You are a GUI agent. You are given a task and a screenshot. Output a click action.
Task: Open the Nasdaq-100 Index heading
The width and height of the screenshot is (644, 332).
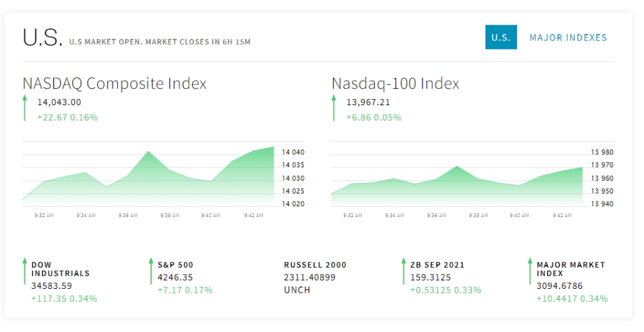coord(395,83)
